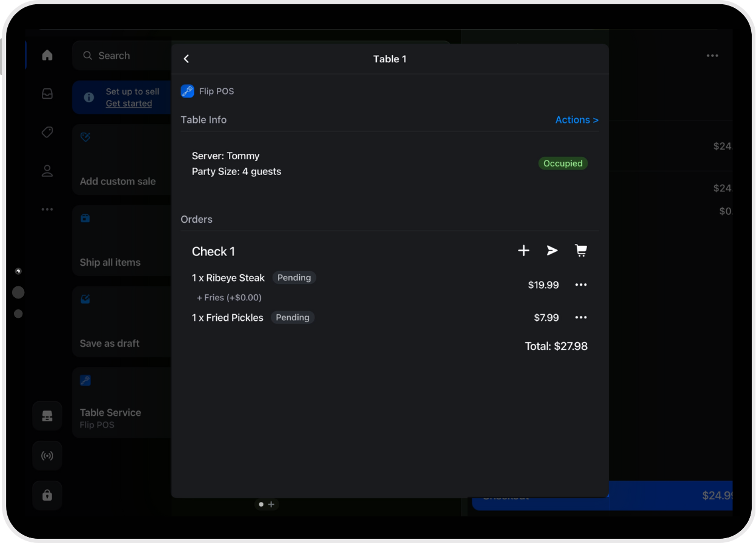
Task: Click the cash drawer icon near bottom left
Action: 47,416
